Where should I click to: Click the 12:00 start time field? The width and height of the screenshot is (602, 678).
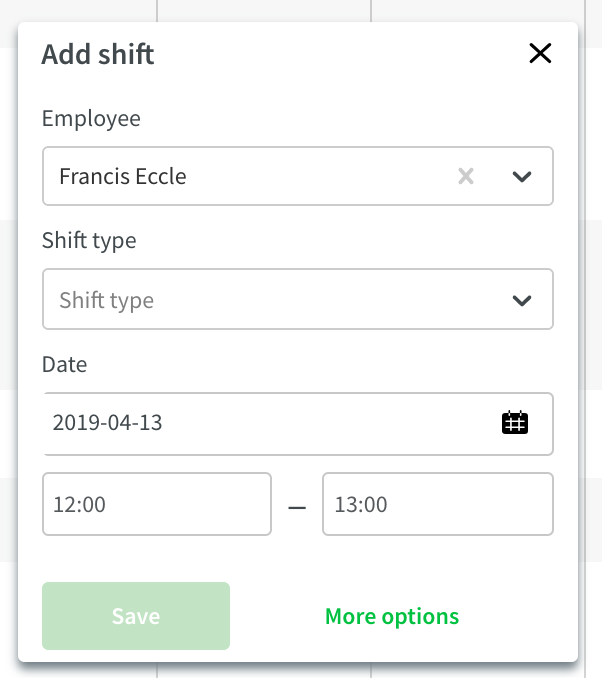coord(157,504)
